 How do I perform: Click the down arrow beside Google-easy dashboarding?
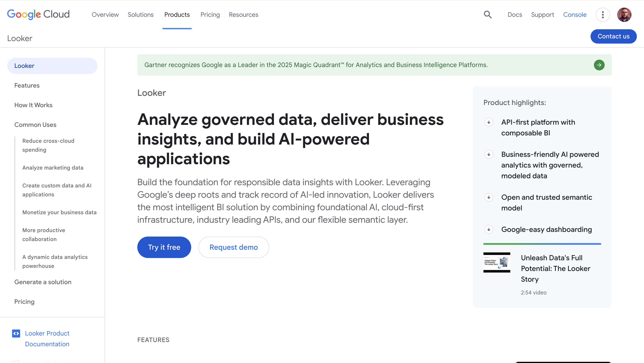click(x=489, y=229)
